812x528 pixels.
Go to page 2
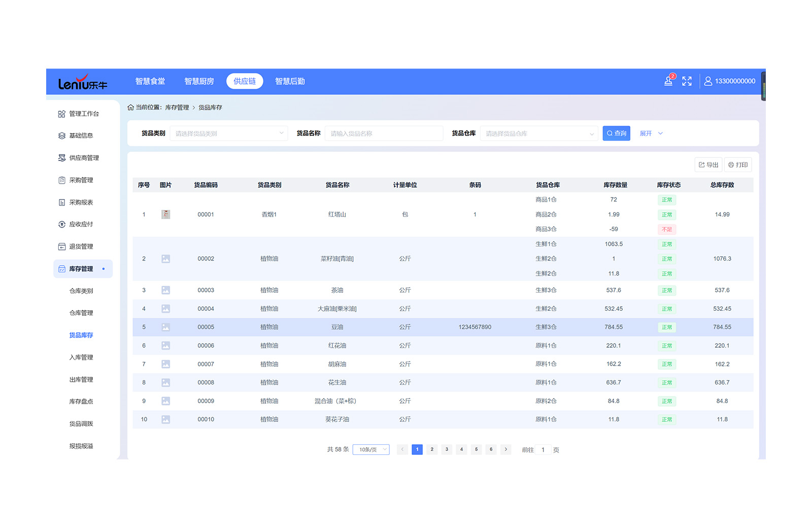click(x=432, y=449)
